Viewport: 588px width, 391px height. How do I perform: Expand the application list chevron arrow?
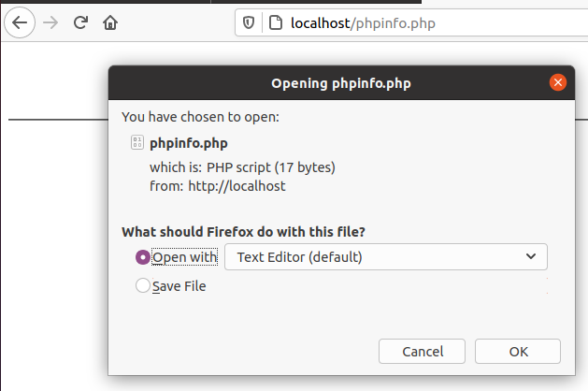point(531,256)
